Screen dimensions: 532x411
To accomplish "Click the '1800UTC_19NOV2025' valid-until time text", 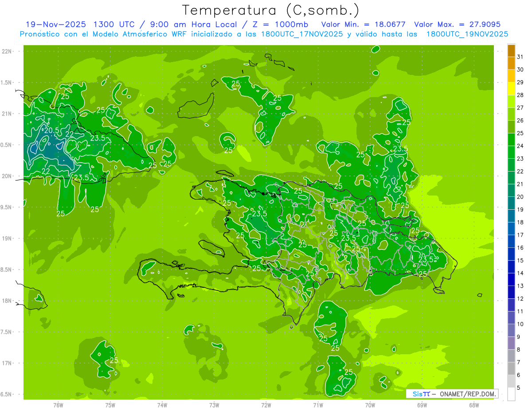I will pyautogui.click(x=467, y=34).
